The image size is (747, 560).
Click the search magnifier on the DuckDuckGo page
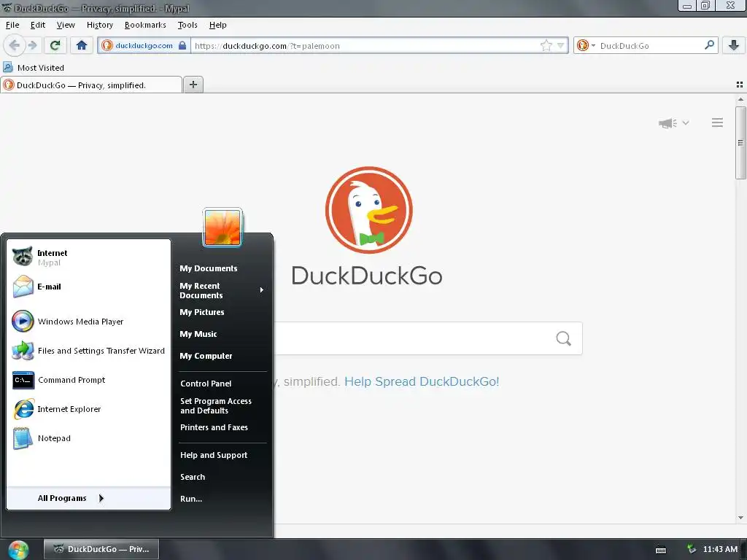tap(564, 338)
